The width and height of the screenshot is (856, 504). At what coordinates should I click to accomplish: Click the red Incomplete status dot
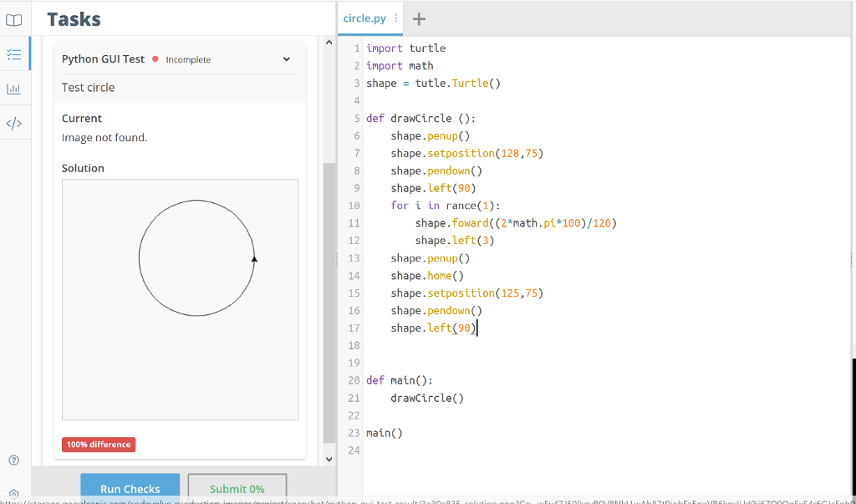click(156, 59)
